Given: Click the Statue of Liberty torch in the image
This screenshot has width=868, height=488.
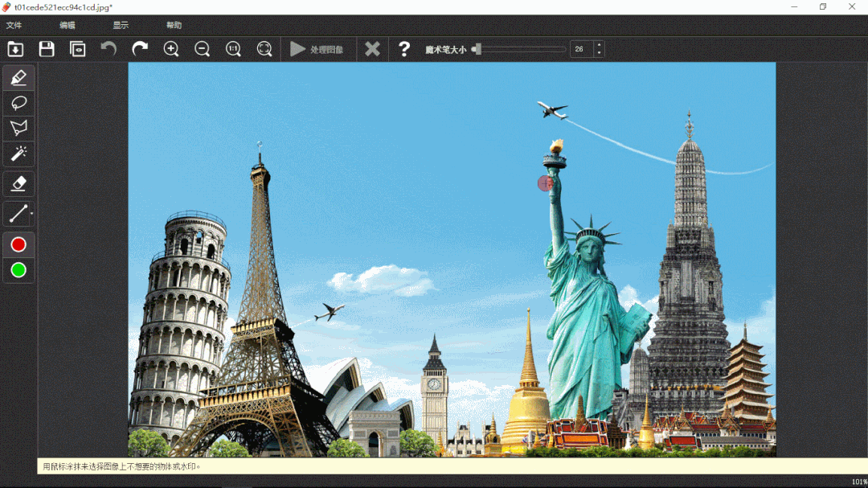Looking at the screenshot, I should 555,154.
